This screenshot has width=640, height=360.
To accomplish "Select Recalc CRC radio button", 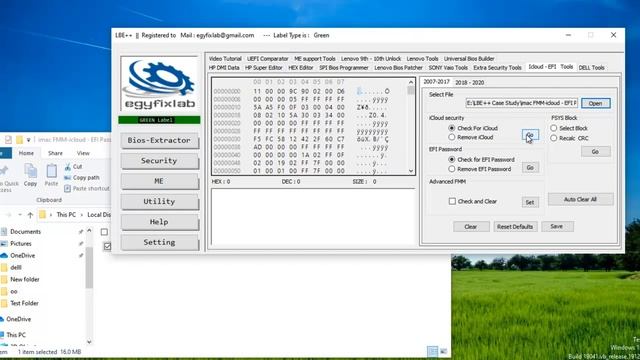I will pos(553,138).
